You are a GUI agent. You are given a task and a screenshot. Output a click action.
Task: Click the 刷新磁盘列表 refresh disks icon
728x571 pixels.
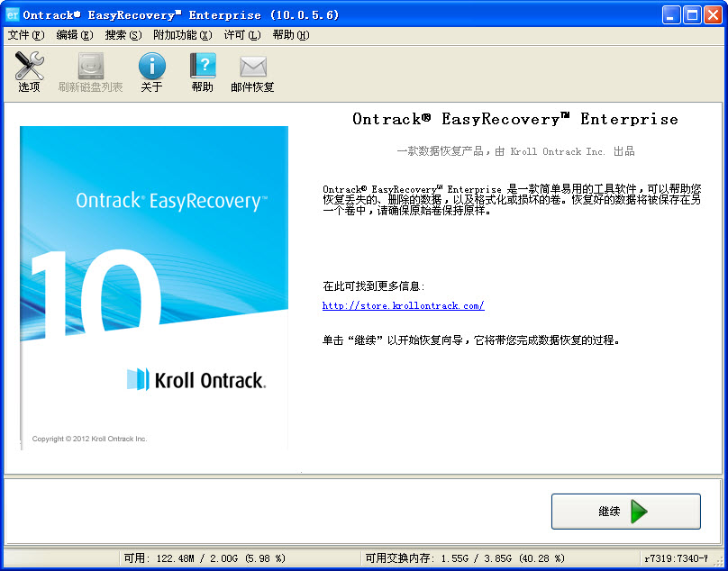click(x=90, y=72)
